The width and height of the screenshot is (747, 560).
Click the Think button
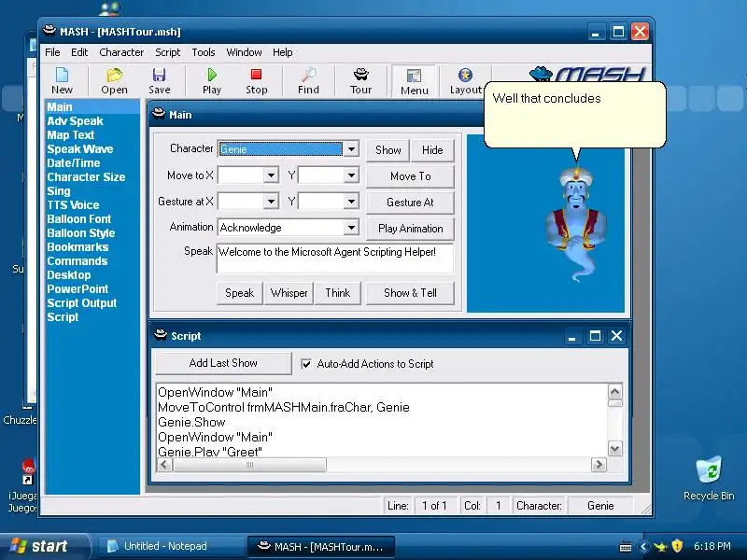tap(337, 293)
